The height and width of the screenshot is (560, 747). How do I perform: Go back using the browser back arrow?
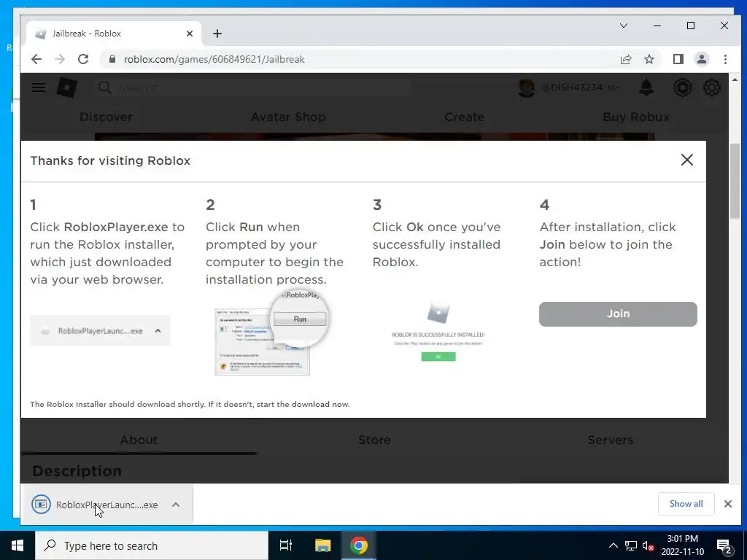tap(36, 59)
